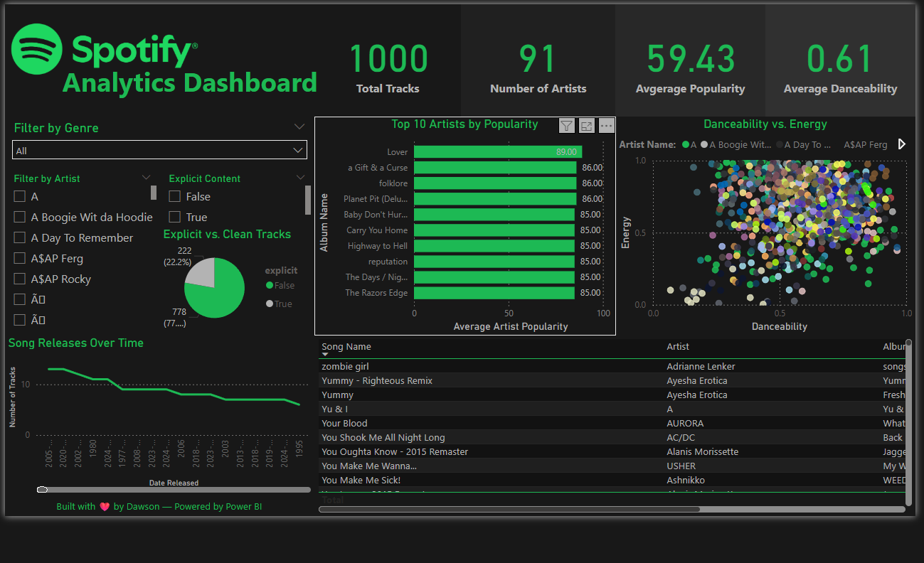This screenshot has height=563, width=924.
Task: Select the Highway to Hell bar
Action: (494, 246)
